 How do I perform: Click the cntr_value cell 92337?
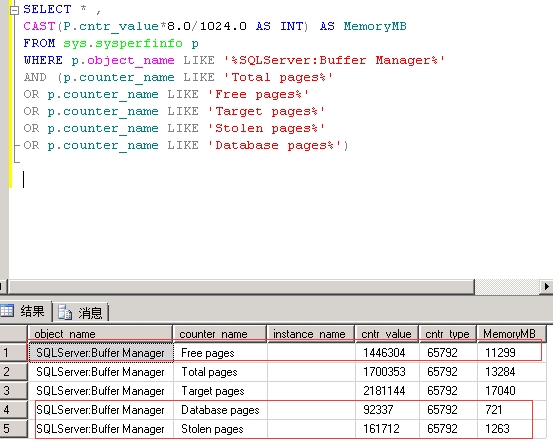pos(387,410)
